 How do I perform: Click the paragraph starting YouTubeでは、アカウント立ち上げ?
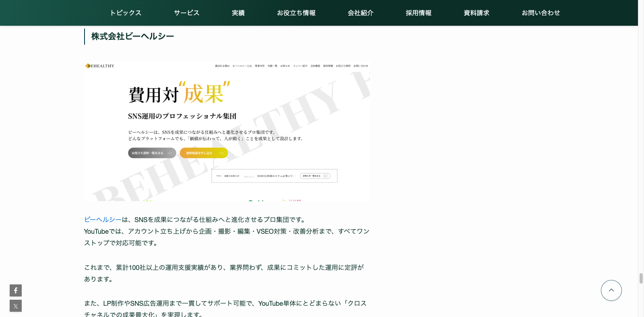(227, 237)
